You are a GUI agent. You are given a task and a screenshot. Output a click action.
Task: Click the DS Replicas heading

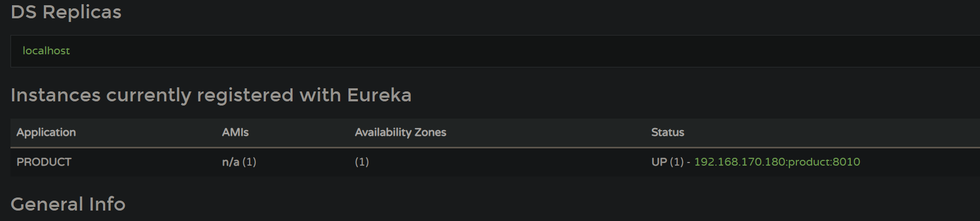point(66,11)
